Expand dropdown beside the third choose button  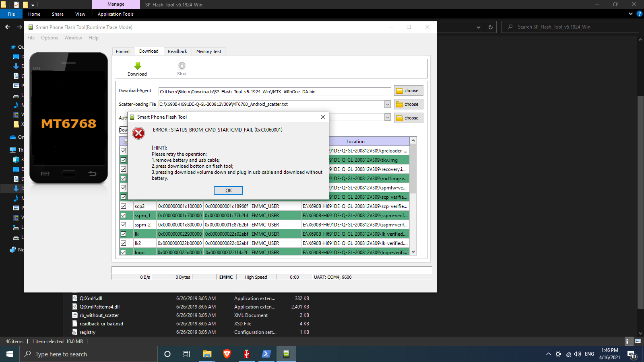pos(388,117)
